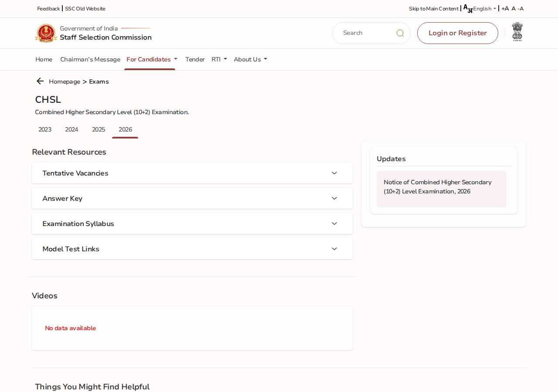Click Skip to Main Content link
This screenshot has height=392, width=558.
(x=434, y=9)
